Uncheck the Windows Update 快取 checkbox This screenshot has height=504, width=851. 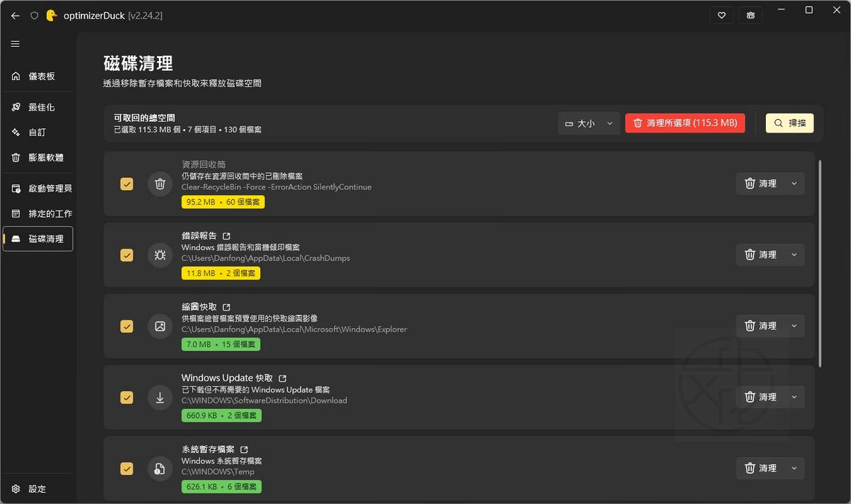pyautogui.click(x=126, y=397)
